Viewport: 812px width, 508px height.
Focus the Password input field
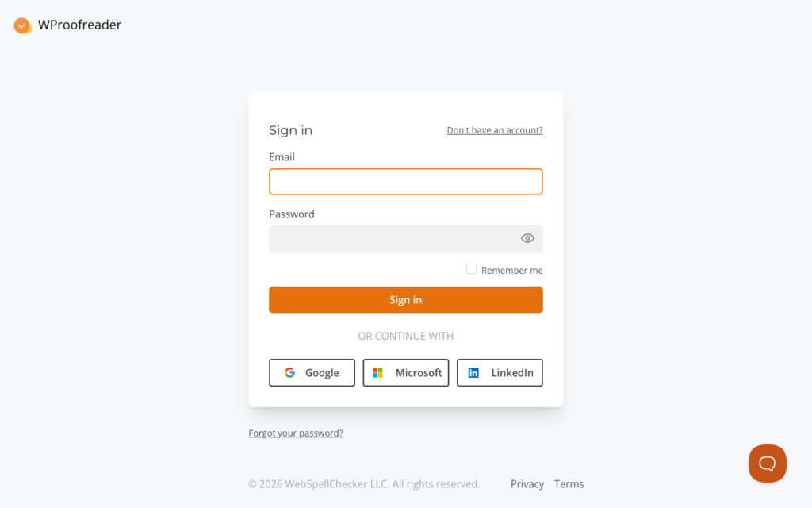(x=393, y=239)
